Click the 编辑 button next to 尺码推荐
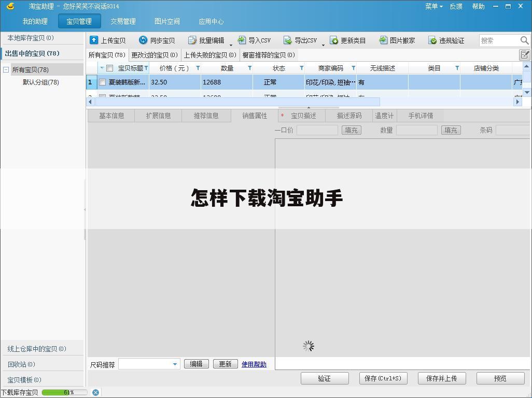532x398 pixels. (196, 364)
